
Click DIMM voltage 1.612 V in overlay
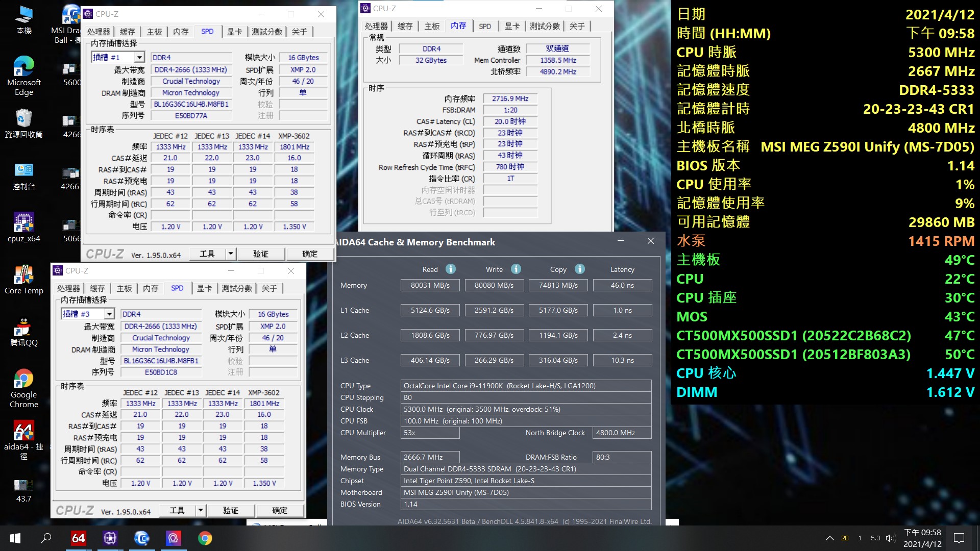click(950, 392)
